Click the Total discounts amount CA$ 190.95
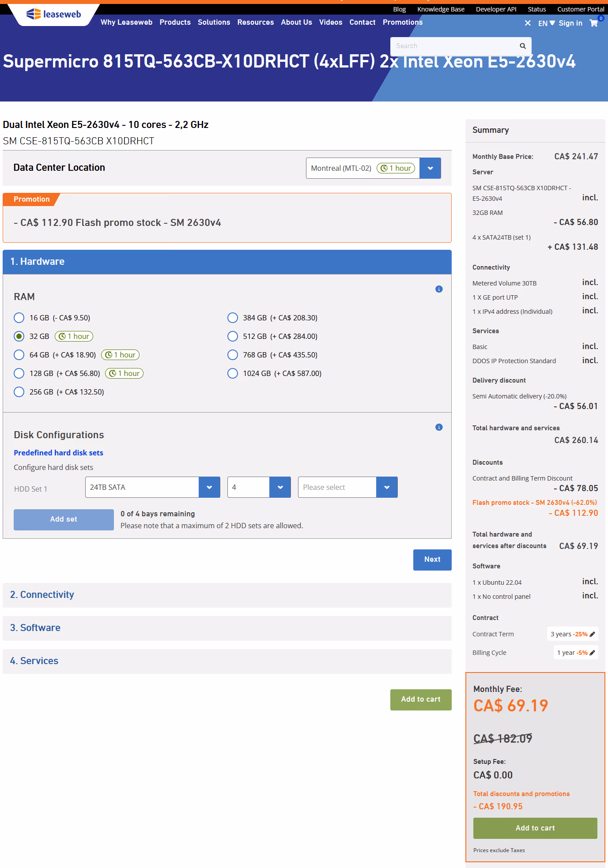 tap(498, 806)
